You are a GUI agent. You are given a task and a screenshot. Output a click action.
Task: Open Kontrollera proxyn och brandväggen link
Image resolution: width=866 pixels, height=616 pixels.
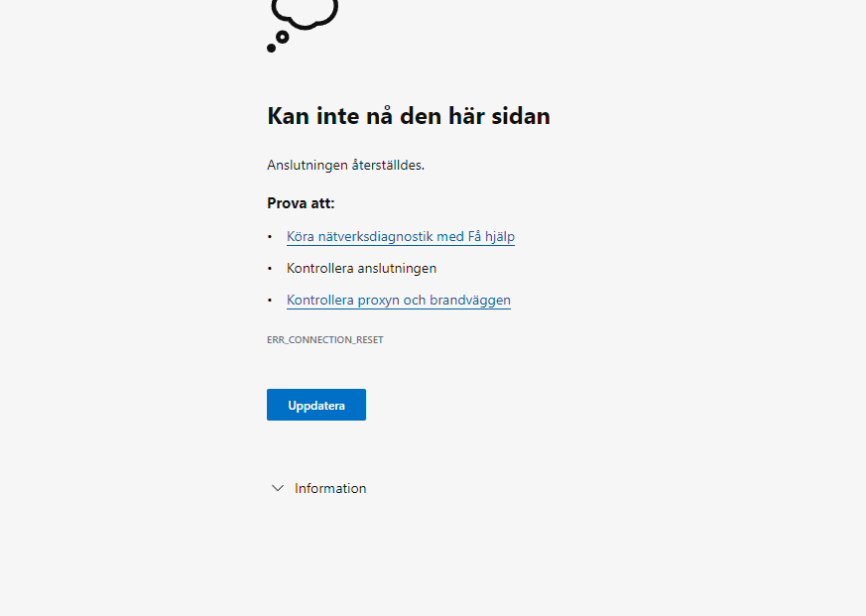398,301
